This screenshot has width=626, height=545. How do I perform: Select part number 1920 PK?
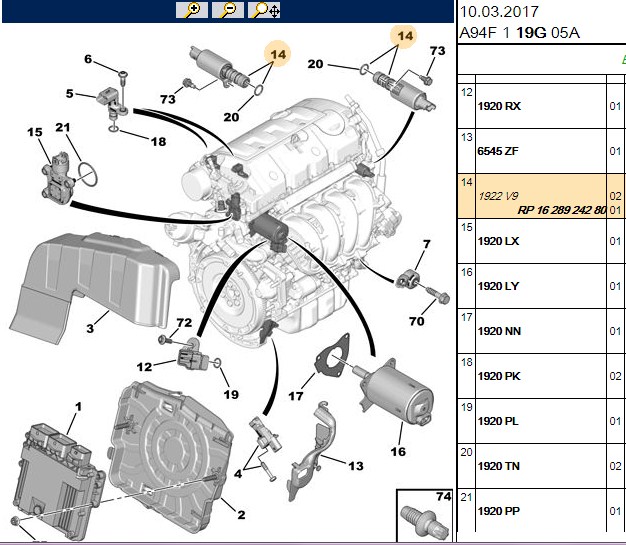pyautogui.click(x=499, y=376)
